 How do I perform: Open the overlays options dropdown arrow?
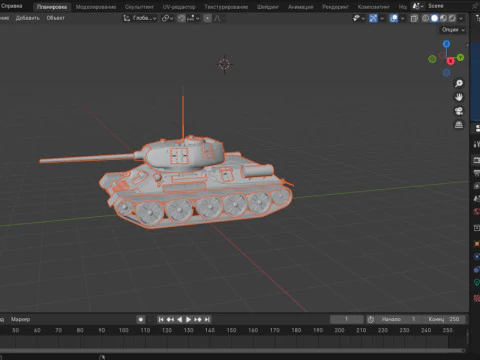pos(402,18)
